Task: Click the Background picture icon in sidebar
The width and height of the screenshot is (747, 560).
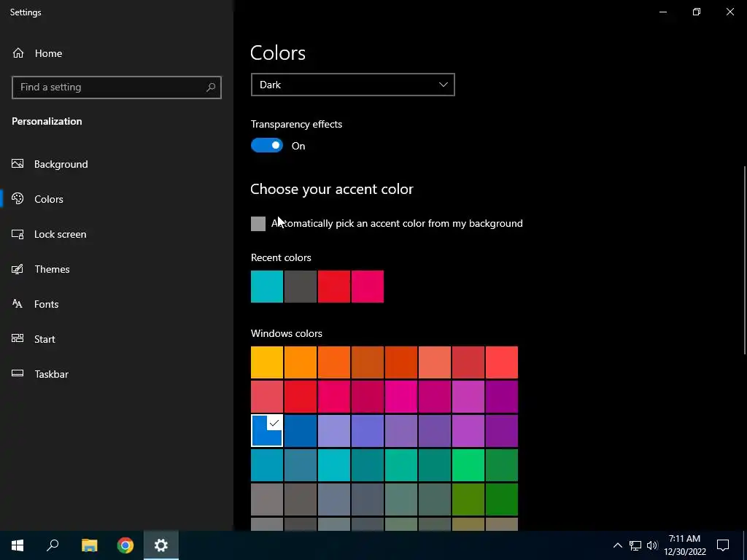Action: tap(18, 164)
